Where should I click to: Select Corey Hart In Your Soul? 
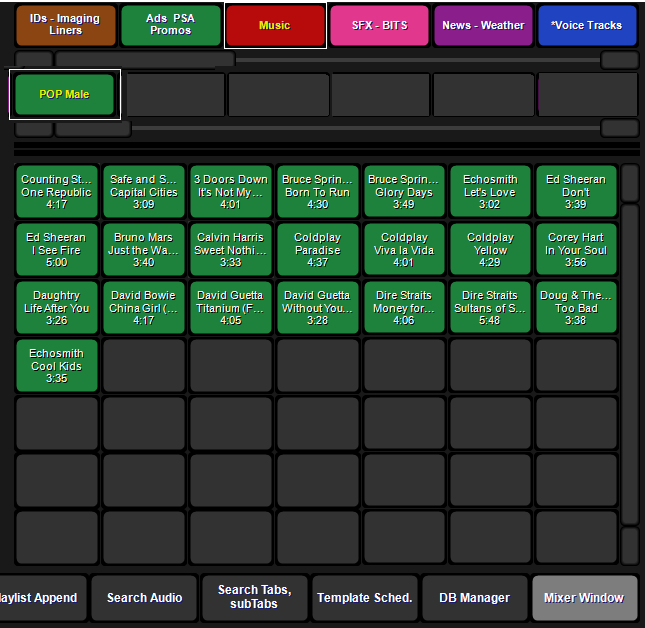tap(576, 250)
